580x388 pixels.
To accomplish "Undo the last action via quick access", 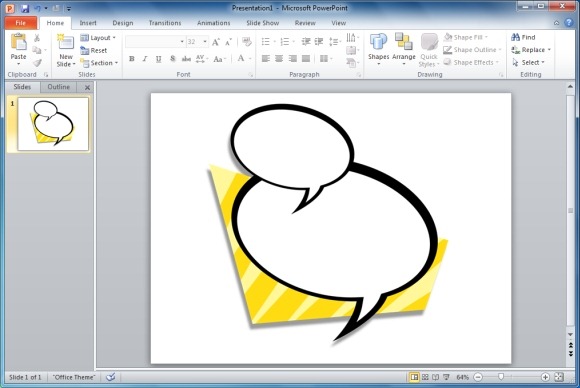I will tap(37, 8).
